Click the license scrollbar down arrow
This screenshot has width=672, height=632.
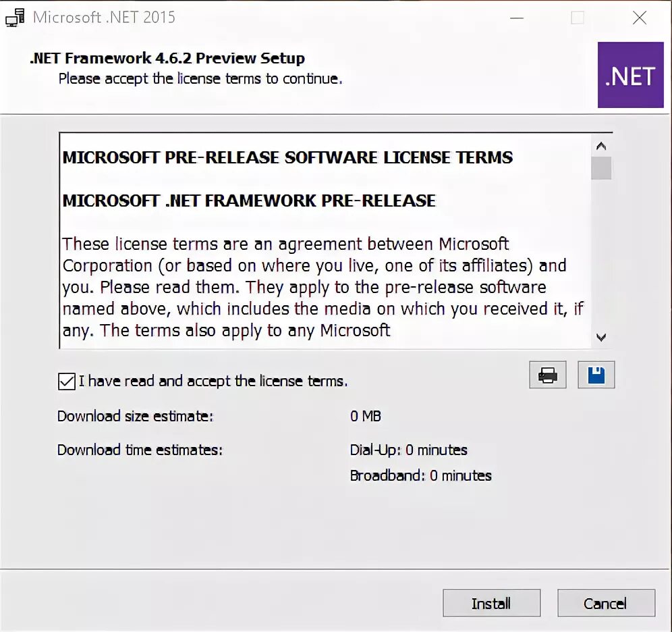pyautogui.click(x=601, y=338)
